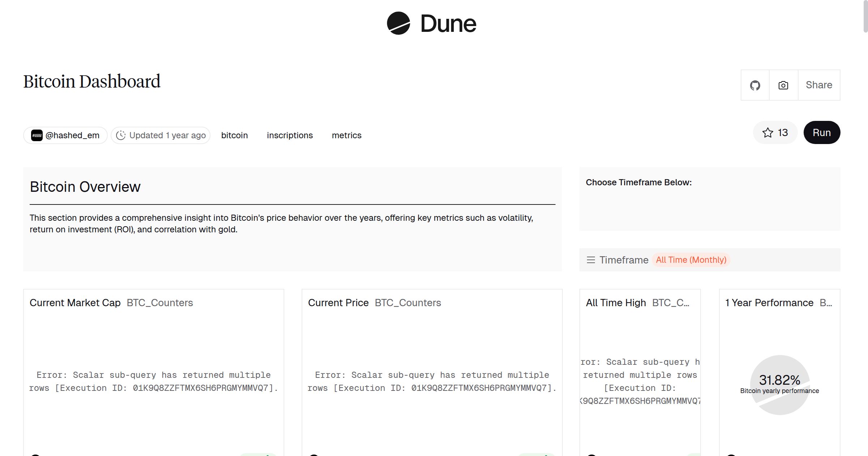Open the @hashed_em profile link

(72, 135)
